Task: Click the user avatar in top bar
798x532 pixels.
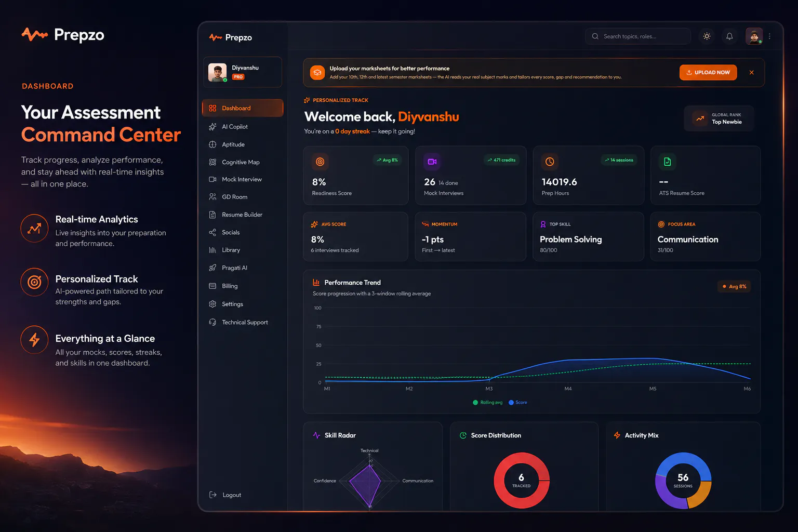Action: [754, 36]
